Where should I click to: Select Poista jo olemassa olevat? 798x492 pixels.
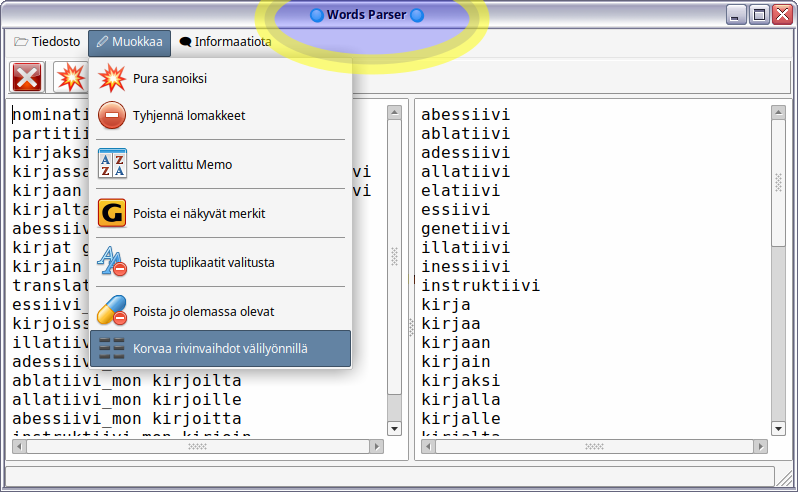[x=220, y=311]
